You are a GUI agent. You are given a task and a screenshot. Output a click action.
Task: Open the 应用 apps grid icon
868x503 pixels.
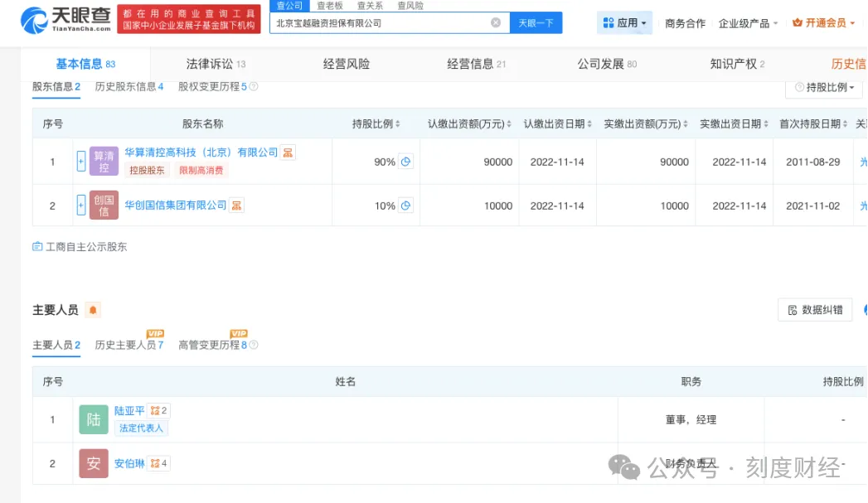tap(609, 22)
